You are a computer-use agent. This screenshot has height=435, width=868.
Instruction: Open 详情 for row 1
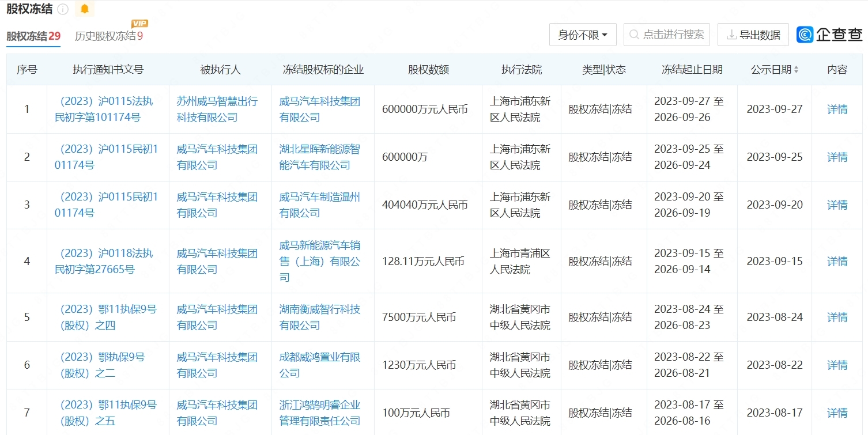pos(837,109)
